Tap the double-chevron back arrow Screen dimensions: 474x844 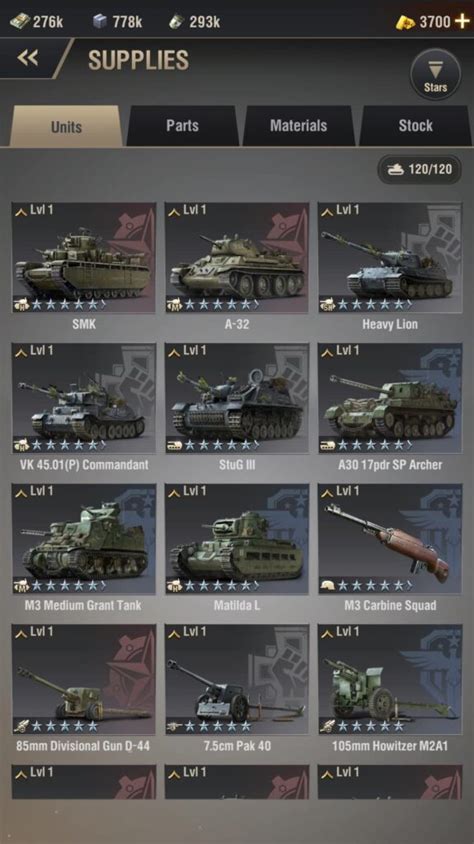[x=27, y=58]
